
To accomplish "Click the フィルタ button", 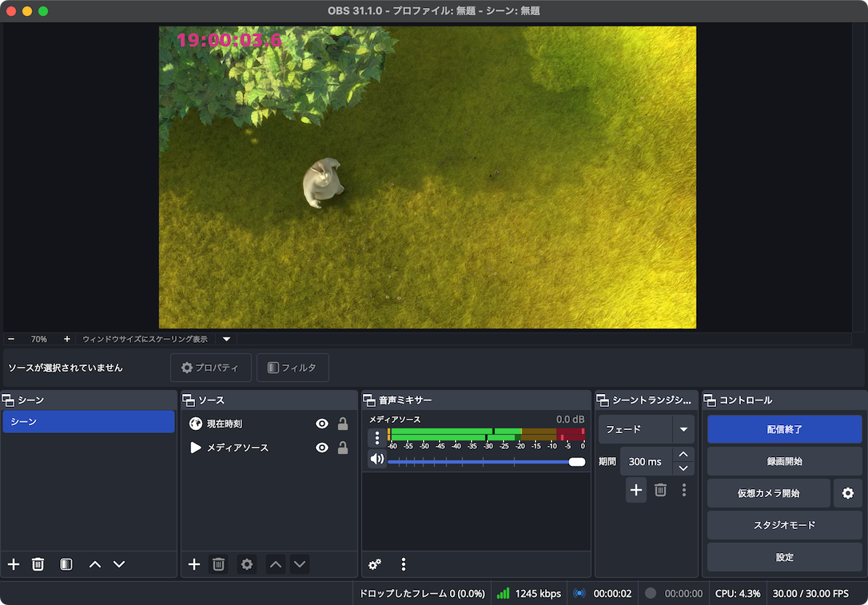I will tap(293, 368).
